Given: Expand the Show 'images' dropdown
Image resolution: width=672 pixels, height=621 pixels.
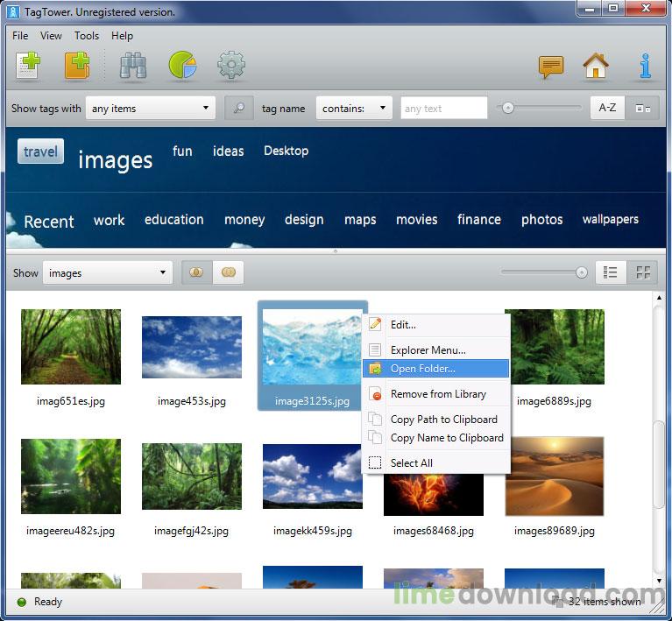Looking at the screenshot, I should point(107,273).
